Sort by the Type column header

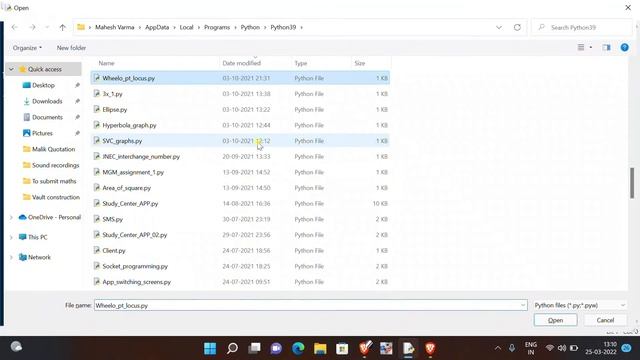pos(300,63)
